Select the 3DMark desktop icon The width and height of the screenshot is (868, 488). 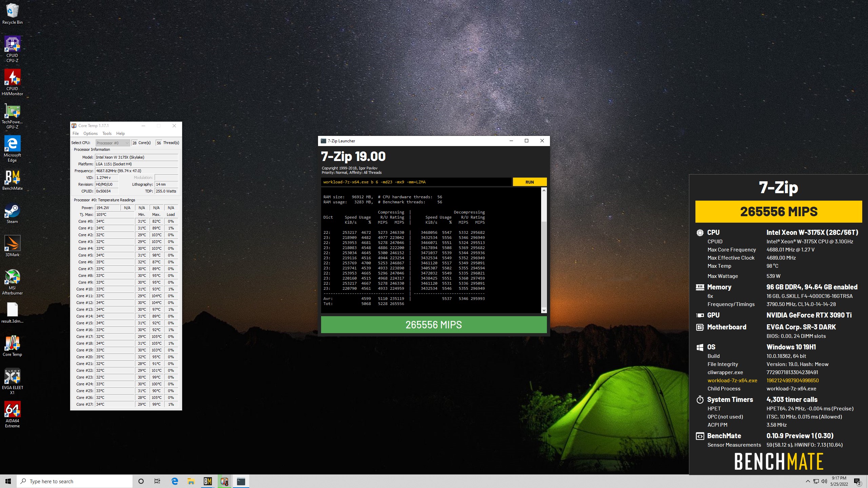tap(12, 246)
